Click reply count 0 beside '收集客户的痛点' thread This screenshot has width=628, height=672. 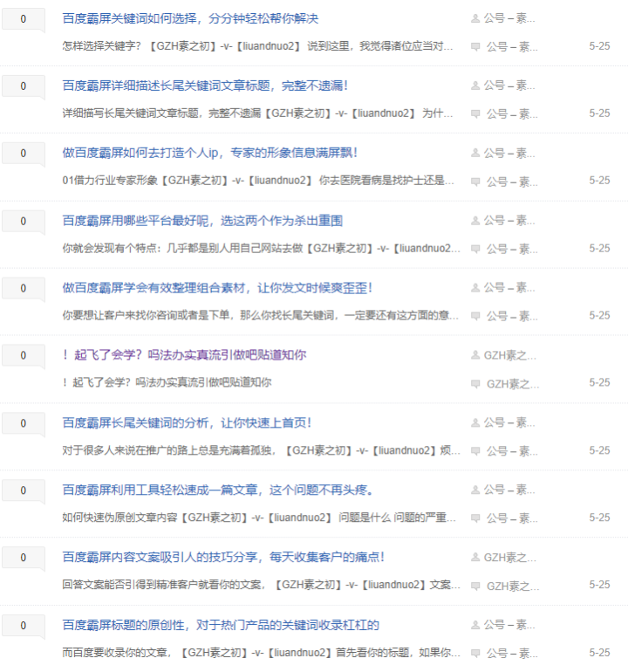tap(24, 558)
